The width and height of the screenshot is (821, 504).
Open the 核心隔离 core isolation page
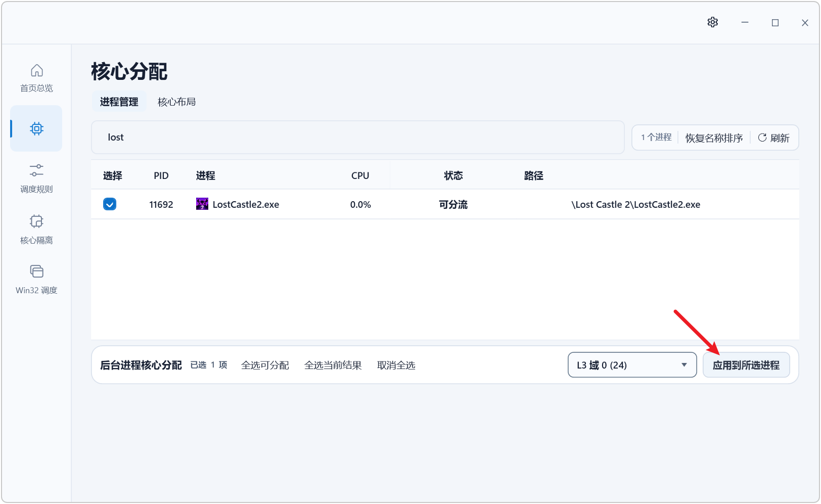point(36,230)
